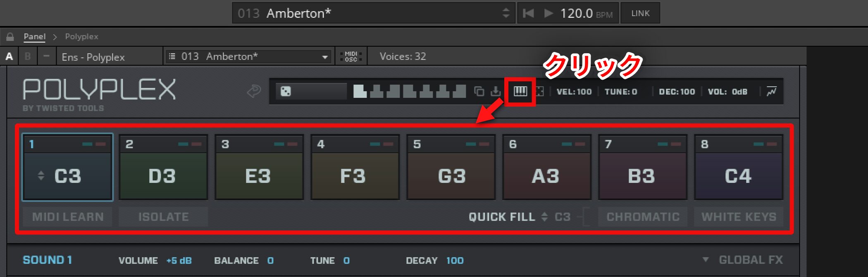Toggle ISOLATE mode
This screenshot has height=277, width=868.
click(163, 217)
